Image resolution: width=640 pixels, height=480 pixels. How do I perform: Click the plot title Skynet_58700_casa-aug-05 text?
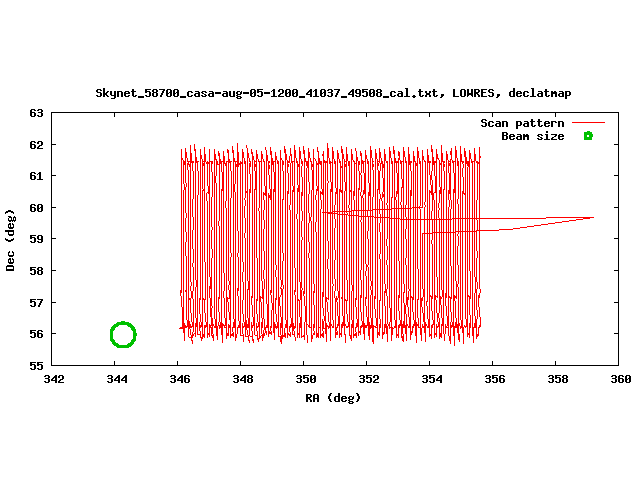pos(333,93)
